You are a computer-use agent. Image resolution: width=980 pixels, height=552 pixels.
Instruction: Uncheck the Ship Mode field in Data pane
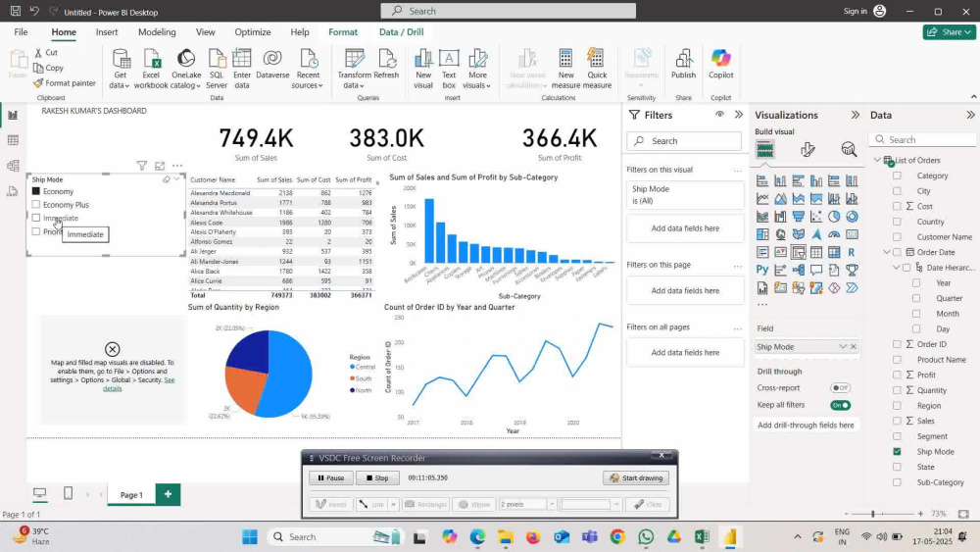[x=897, y=451]
